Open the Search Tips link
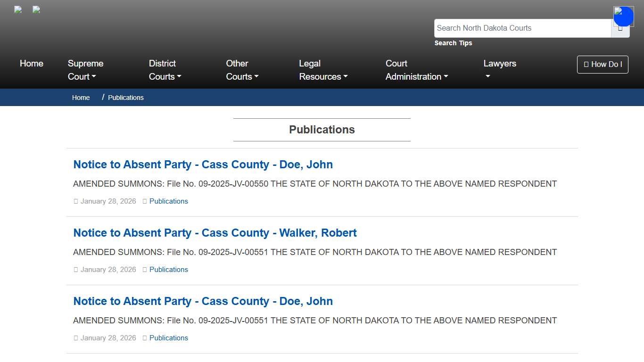 453,43
